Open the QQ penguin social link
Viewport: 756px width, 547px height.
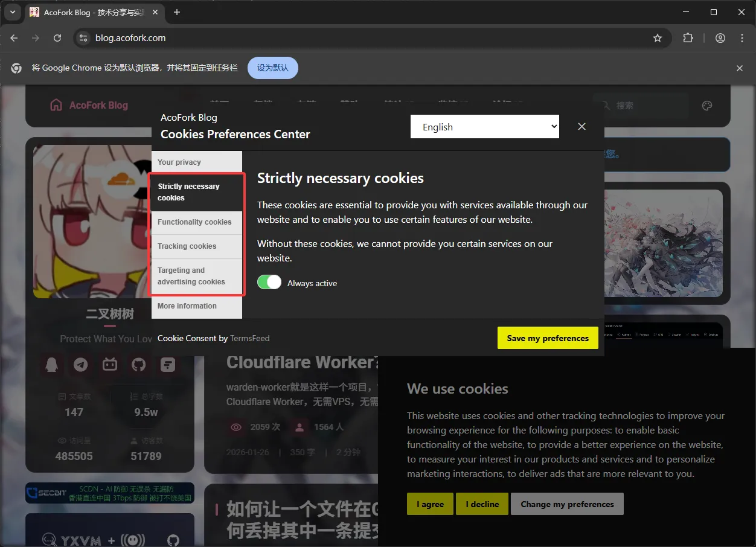[52, 365]
